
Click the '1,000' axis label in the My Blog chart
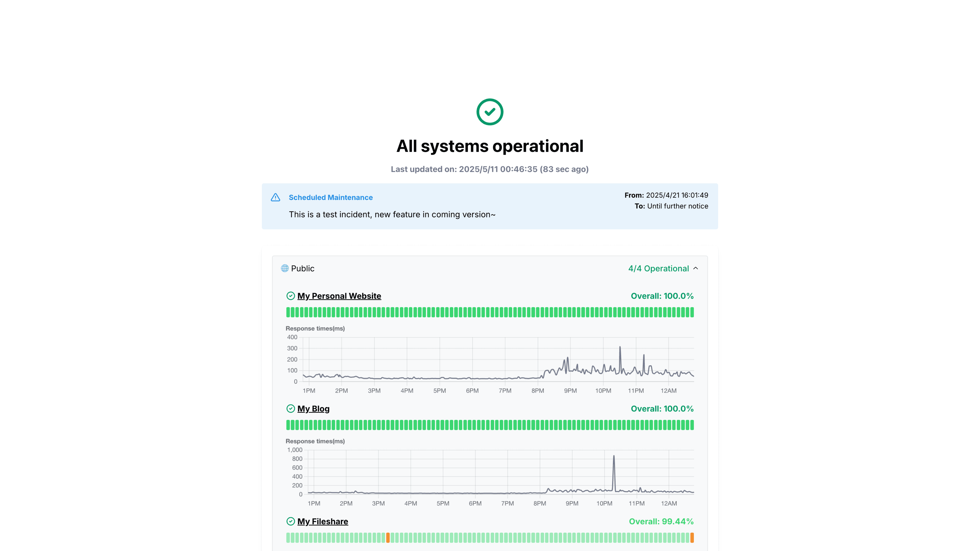coord(295,450)
